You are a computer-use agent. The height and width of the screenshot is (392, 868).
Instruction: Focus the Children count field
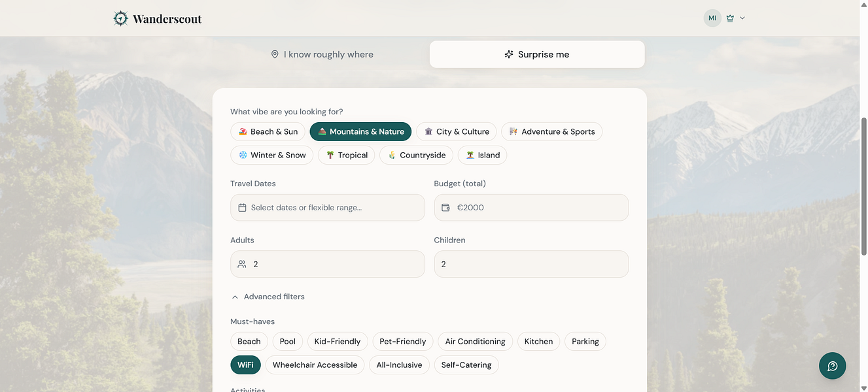click(x=531, y=264)
